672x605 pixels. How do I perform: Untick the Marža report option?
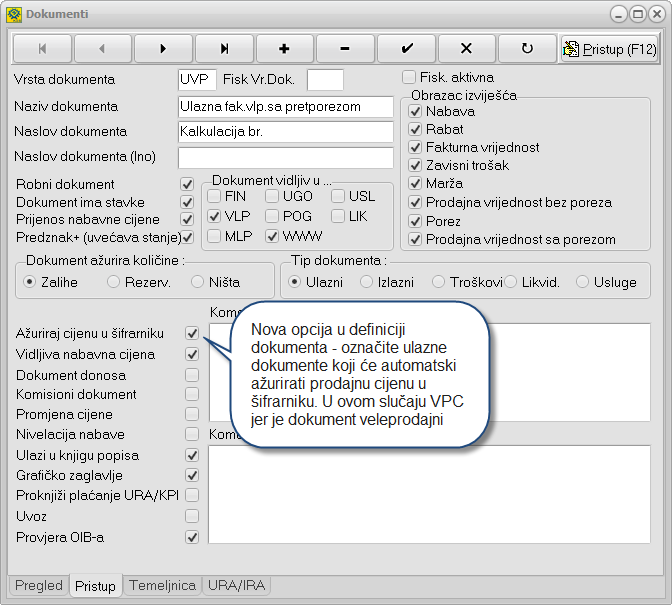[x=417, y=184]
